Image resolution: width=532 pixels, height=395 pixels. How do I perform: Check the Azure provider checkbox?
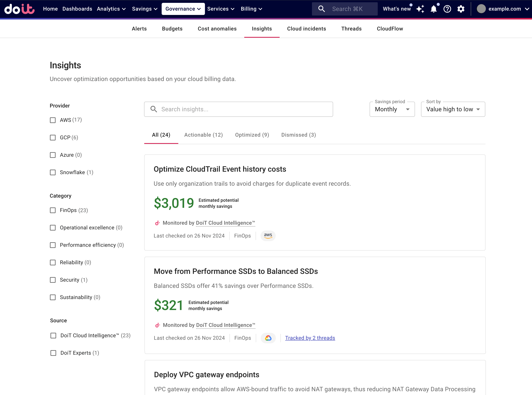(x=53, y=155)
